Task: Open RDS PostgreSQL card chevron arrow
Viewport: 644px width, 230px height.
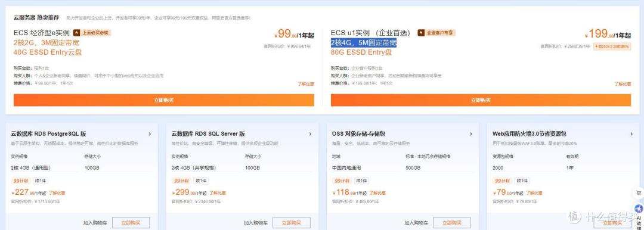Action: [150, 134]
